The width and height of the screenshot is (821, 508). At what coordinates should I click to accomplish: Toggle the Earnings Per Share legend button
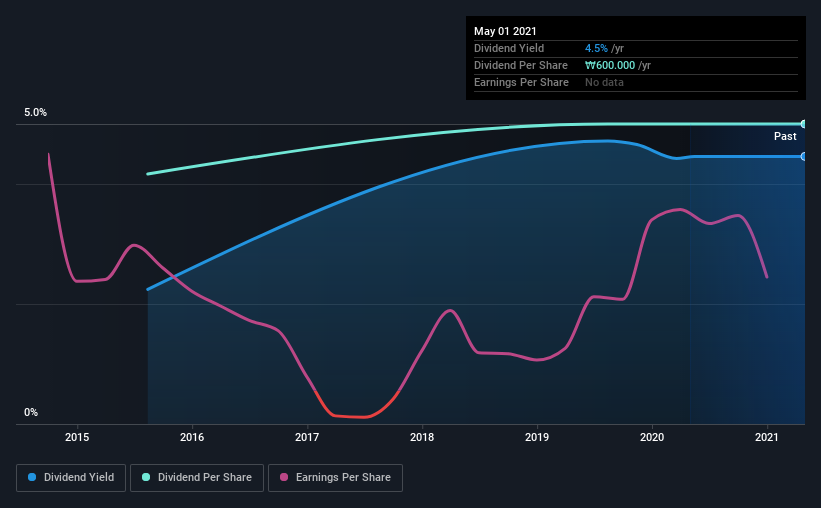pyautogui.click(x=336, y=478)
